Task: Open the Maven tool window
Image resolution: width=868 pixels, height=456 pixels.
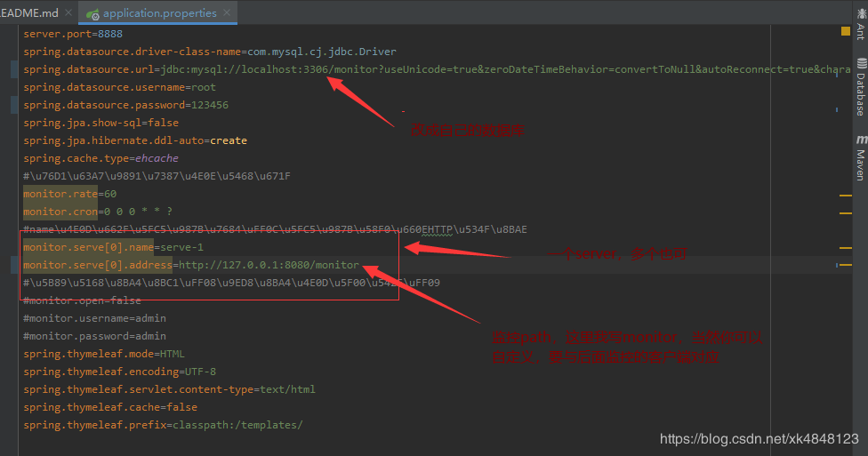Action: (x=861, y=157)
